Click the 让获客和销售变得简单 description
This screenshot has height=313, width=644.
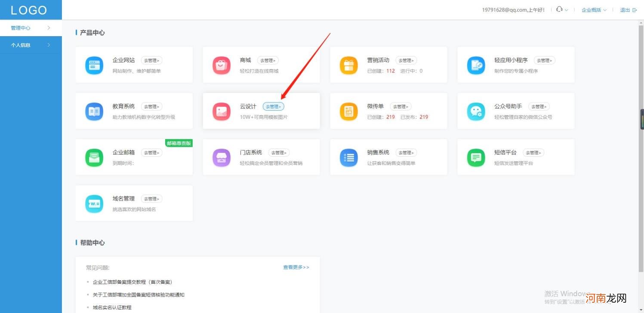pos(391,163)
